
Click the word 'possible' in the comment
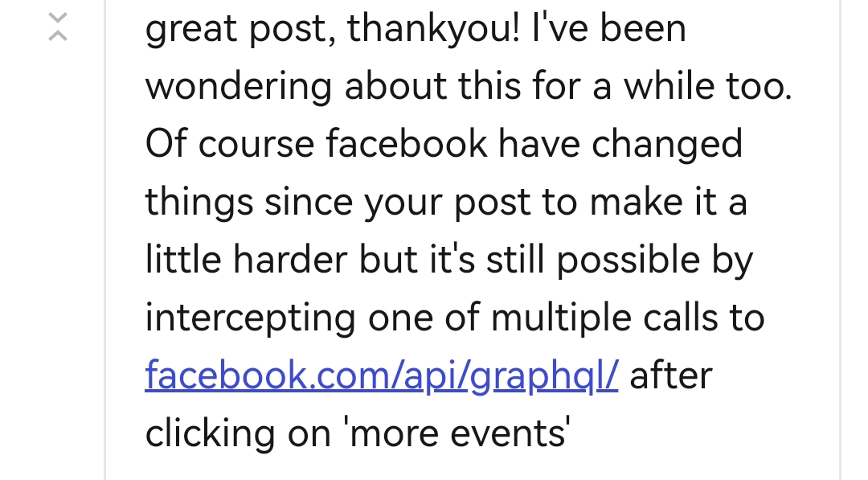click(x=628, y=261)
